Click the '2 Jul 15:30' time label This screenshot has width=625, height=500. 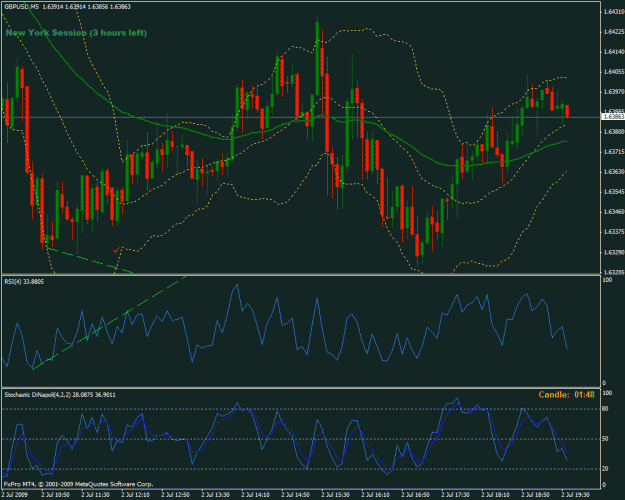pyautogui.click(x=336, y=495)
